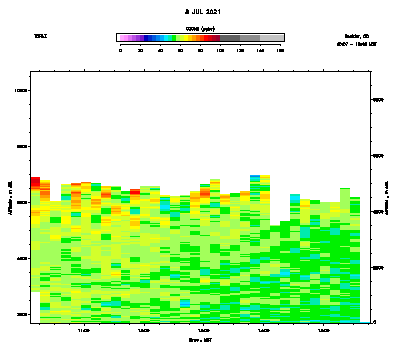Pick the dark blue colorbar segment
The image size is (400, 360).
coord(146,38)
